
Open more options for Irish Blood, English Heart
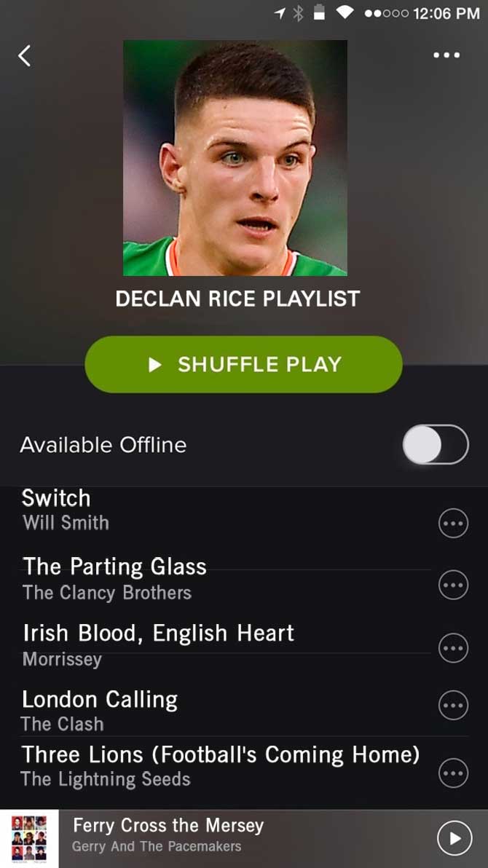click(x=453, y=647)
